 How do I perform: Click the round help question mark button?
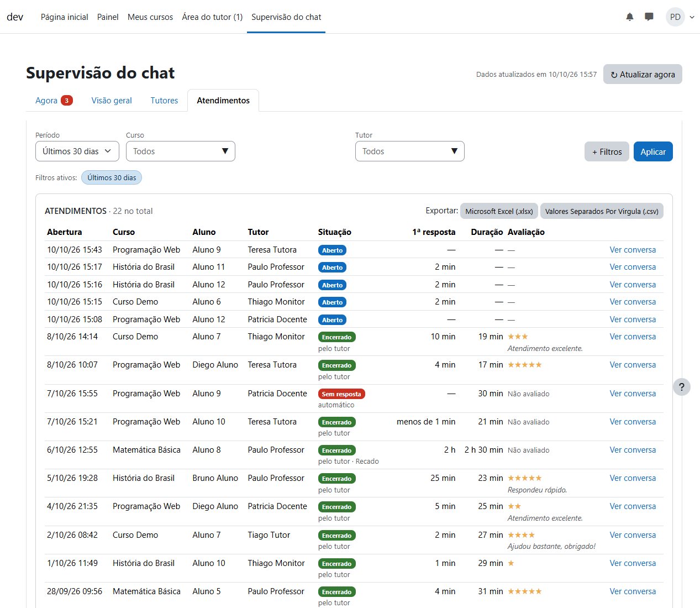click(x=682, y=387)
